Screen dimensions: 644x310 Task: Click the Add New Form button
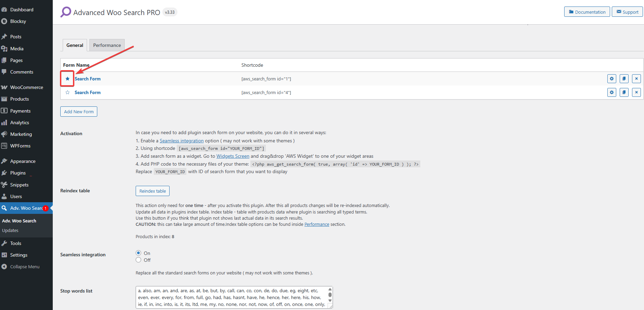[79, 112]
